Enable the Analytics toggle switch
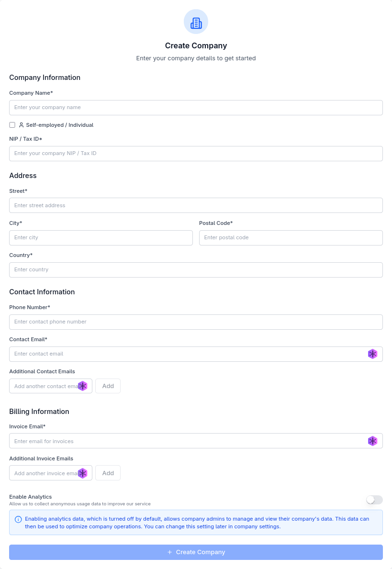Image resolution: width=392 pixels, height=569 pixels. (374, 500)
